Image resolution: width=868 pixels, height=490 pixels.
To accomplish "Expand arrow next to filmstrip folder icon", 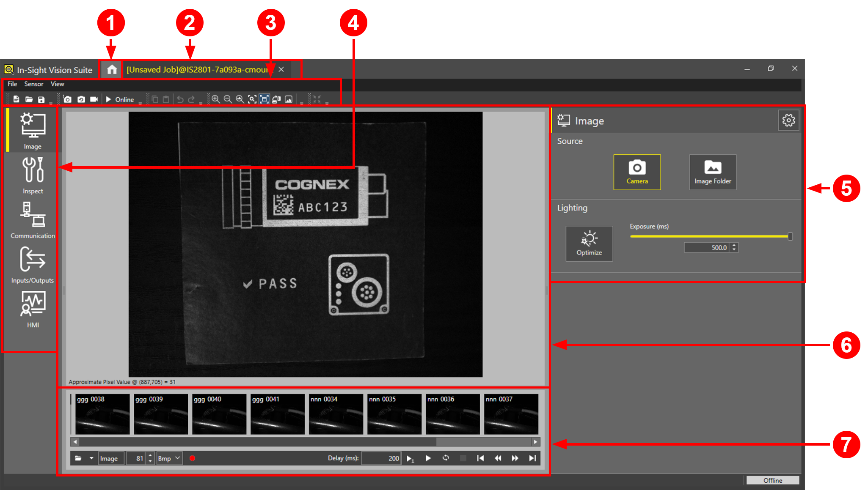I will coord(91,458).
